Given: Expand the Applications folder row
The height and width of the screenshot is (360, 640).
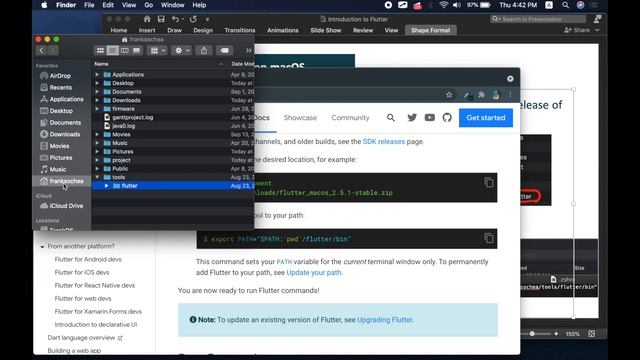Looking at the screenshot, I should click(x=97, y=75).
